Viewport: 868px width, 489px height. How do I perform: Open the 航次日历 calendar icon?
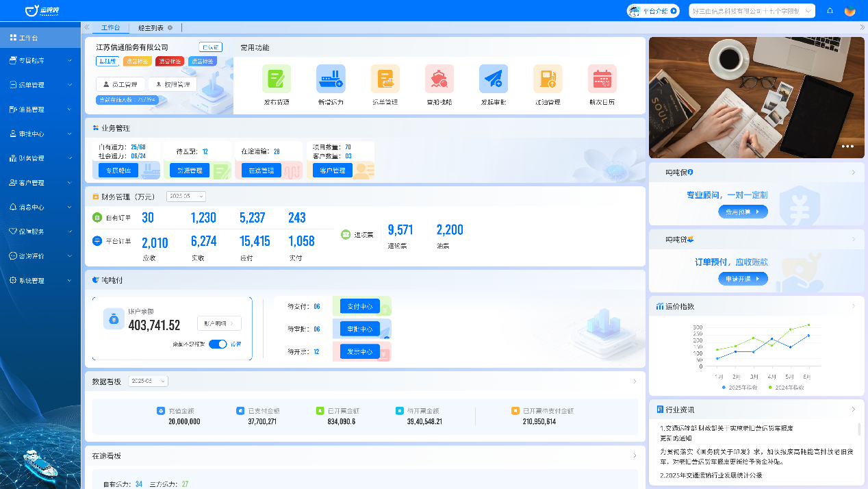602,79
